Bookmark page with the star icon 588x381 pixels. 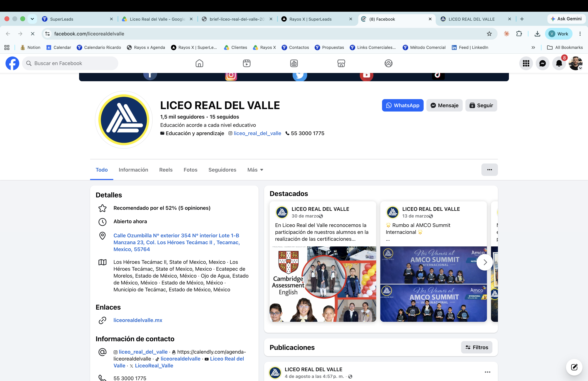coord(489,34)
